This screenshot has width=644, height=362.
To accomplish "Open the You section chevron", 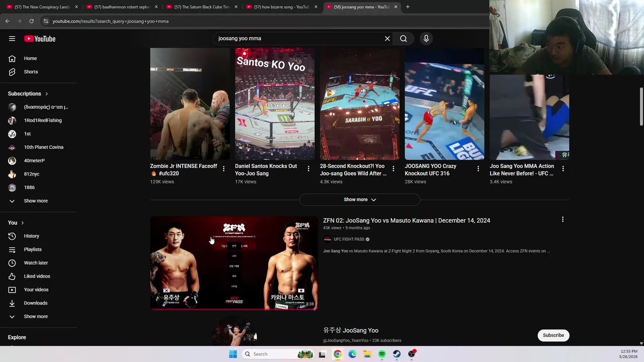I will click(22, 223).
